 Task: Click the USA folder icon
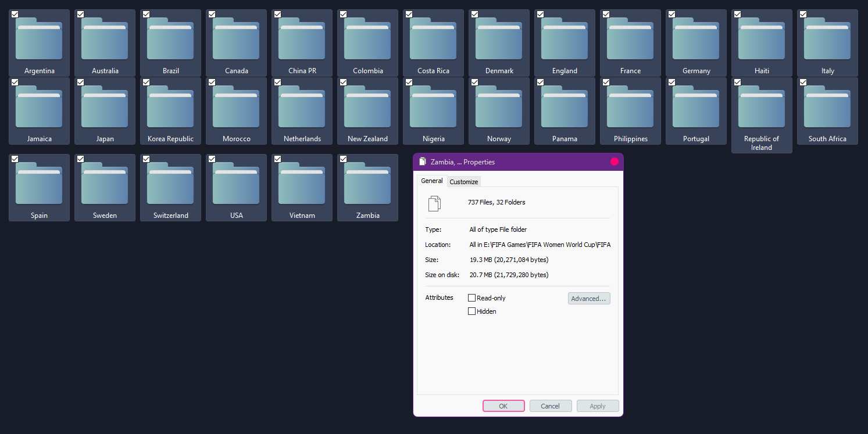[x=236, y=184]
